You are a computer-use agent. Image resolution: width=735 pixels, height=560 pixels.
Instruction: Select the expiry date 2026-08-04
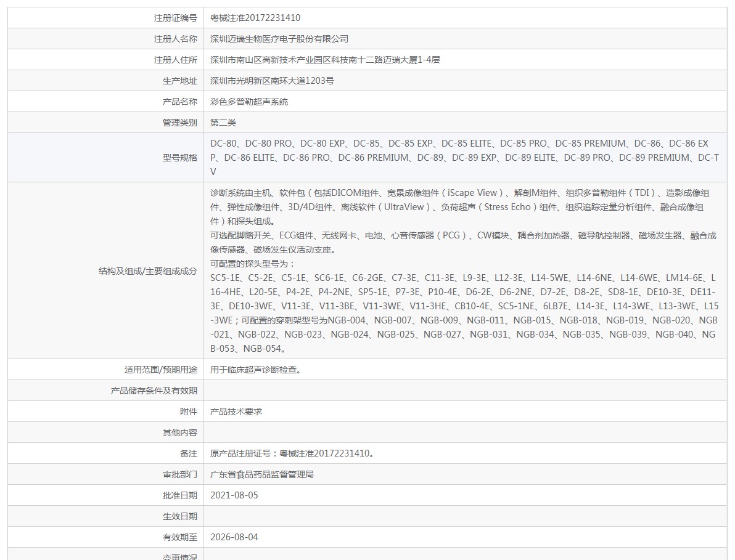(234, 537)
